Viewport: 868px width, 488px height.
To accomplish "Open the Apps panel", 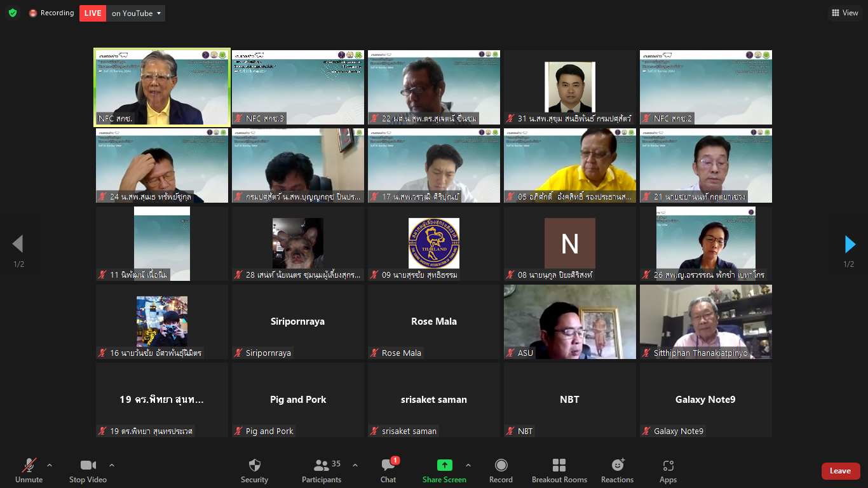I will point(668,471).
